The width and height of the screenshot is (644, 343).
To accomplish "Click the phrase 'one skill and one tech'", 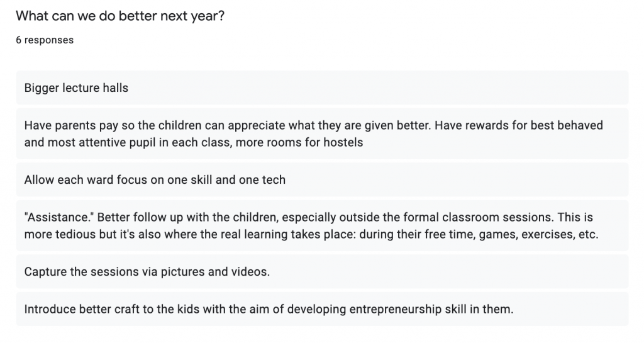I will click(226, 179).
